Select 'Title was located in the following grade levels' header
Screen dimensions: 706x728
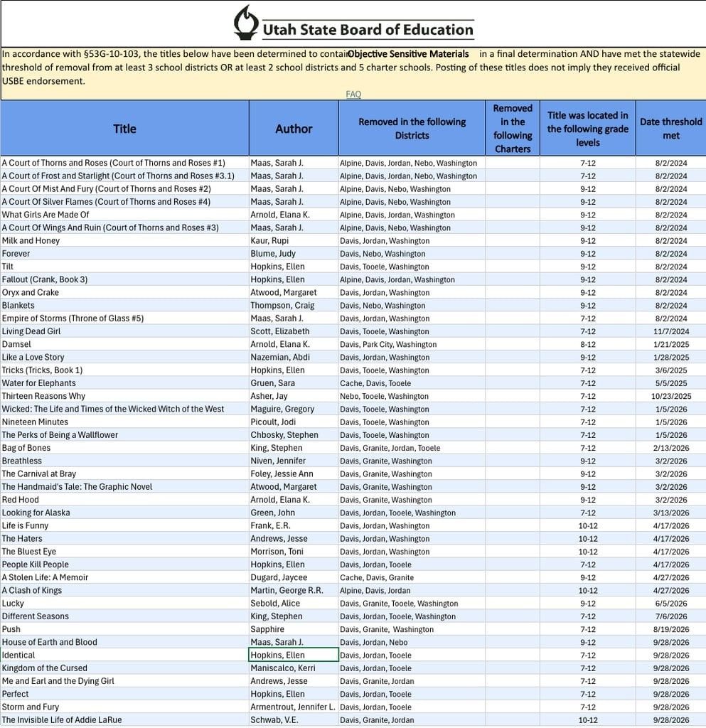[x=588, y=129]
